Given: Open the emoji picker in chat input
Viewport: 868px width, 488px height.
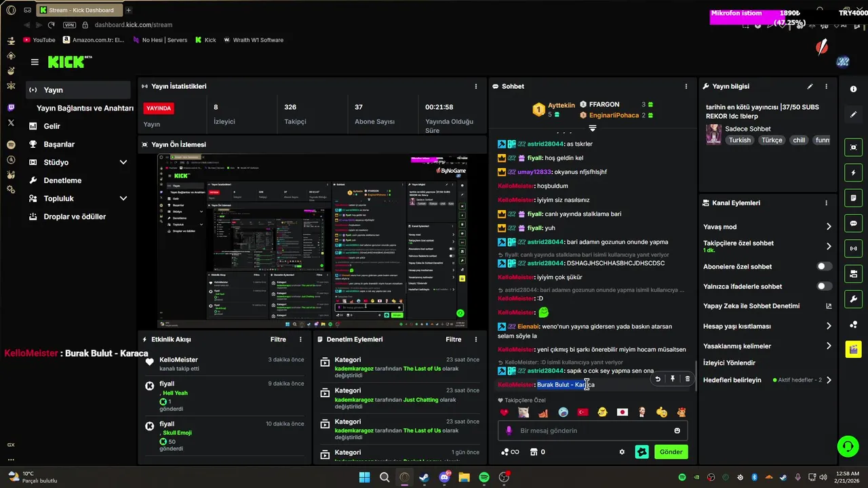Looking at the screenshot, I should point(677,431).
